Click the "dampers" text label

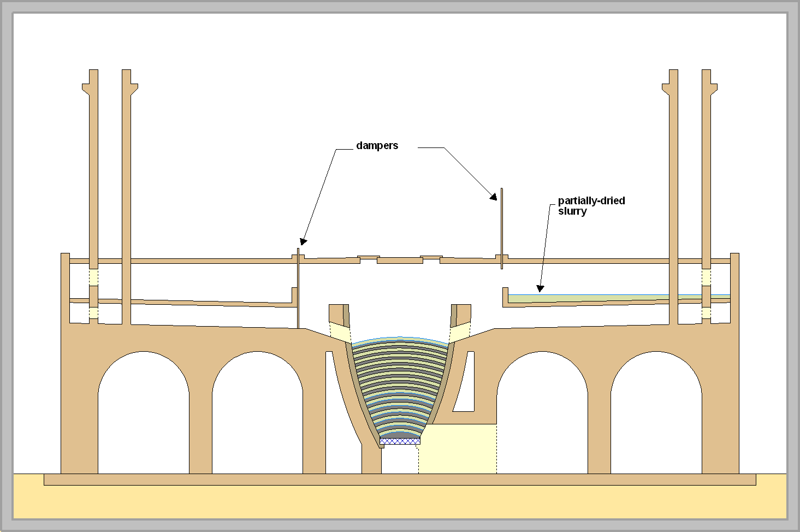coord(377,146)
